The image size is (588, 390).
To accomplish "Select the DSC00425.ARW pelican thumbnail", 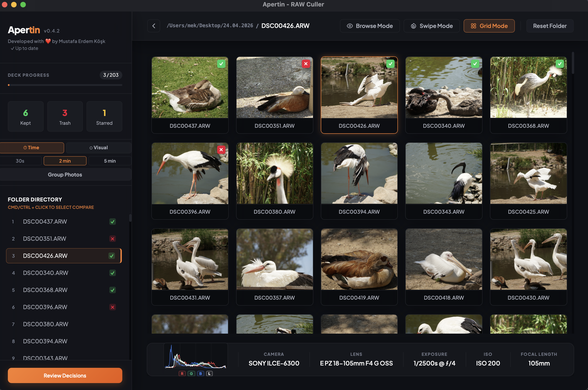I will pyautogui.click(x=528, y=173).
